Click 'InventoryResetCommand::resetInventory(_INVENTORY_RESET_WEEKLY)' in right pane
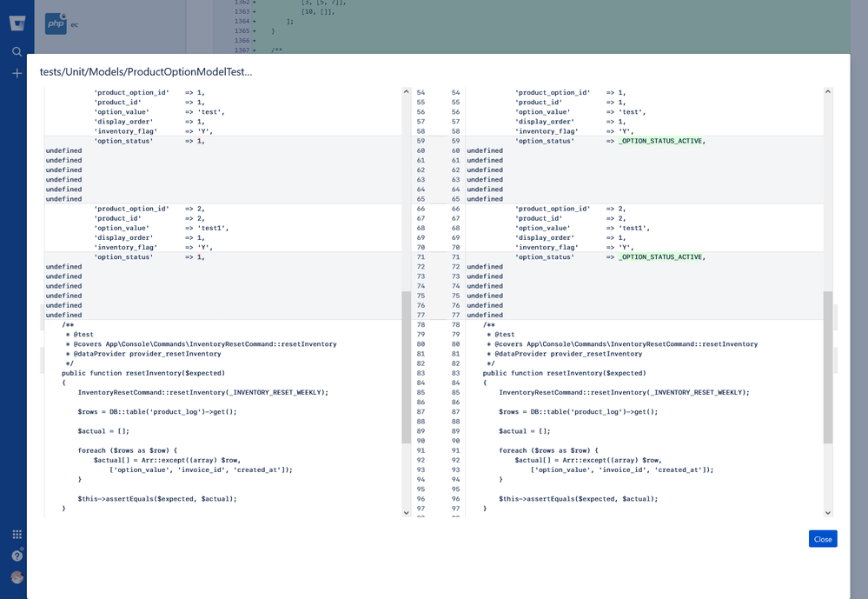The image size is (868, 599). [624, 393]
